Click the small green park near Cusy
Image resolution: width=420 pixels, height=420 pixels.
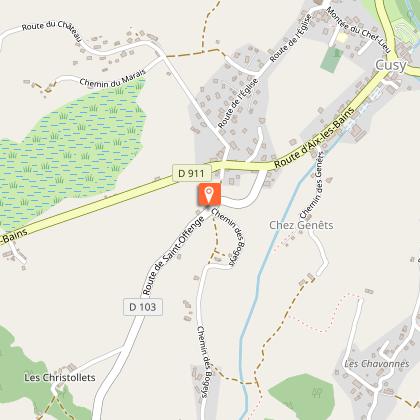point(332,60)
